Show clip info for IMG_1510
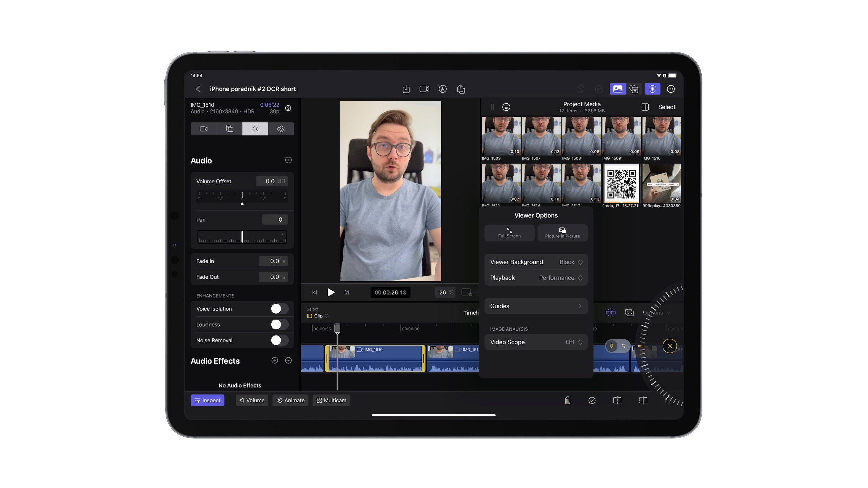The image size is (868, 488). click(x=288, y=108)
